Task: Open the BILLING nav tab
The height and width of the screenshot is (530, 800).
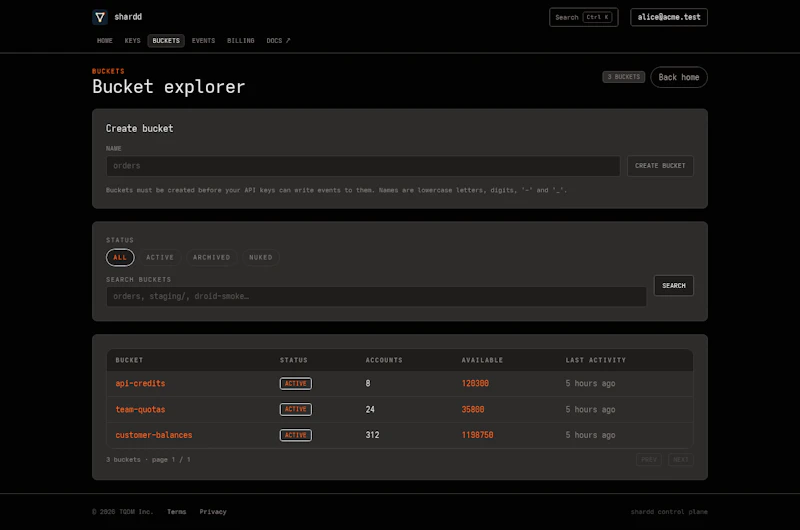Action: 240,41
